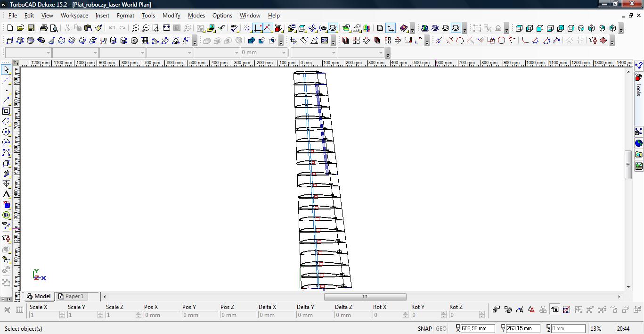Click the Print icon in toolbar

click(x=44, y=28)
